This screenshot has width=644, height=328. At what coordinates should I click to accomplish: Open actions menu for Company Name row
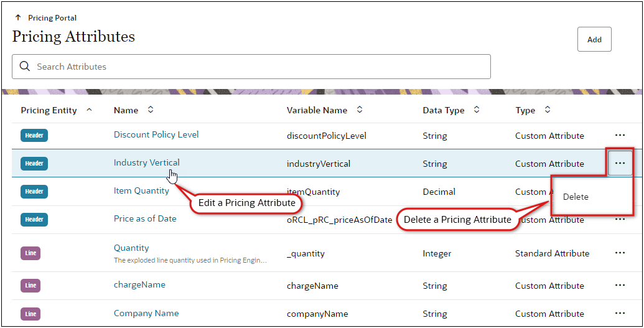(620, 313)
